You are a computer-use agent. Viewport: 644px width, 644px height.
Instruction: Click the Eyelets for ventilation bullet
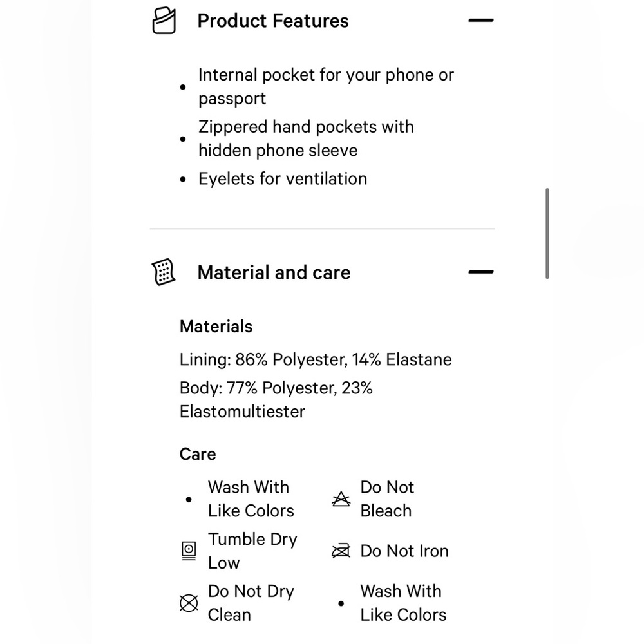point(283,178)
